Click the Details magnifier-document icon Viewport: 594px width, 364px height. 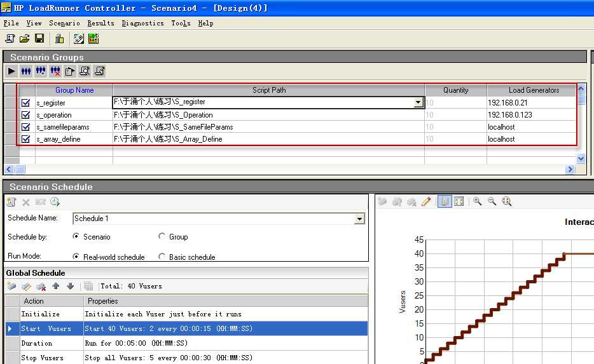point(85,71)
